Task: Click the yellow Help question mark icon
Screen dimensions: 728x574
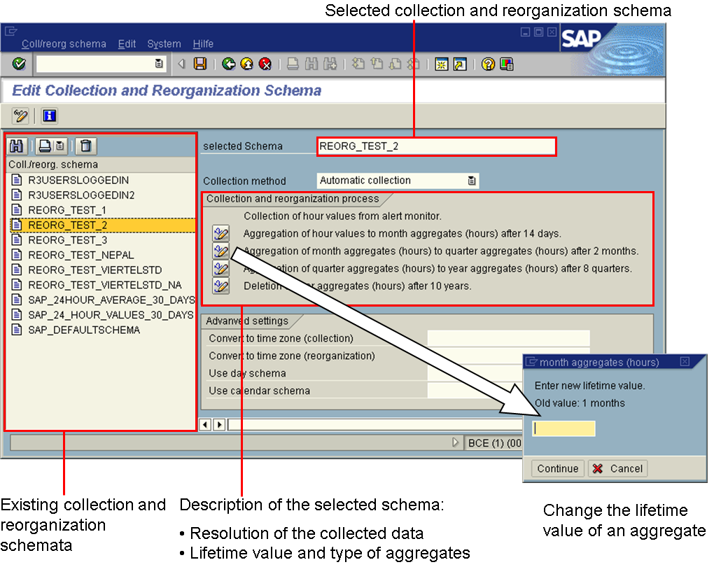Action: point(488,64)
